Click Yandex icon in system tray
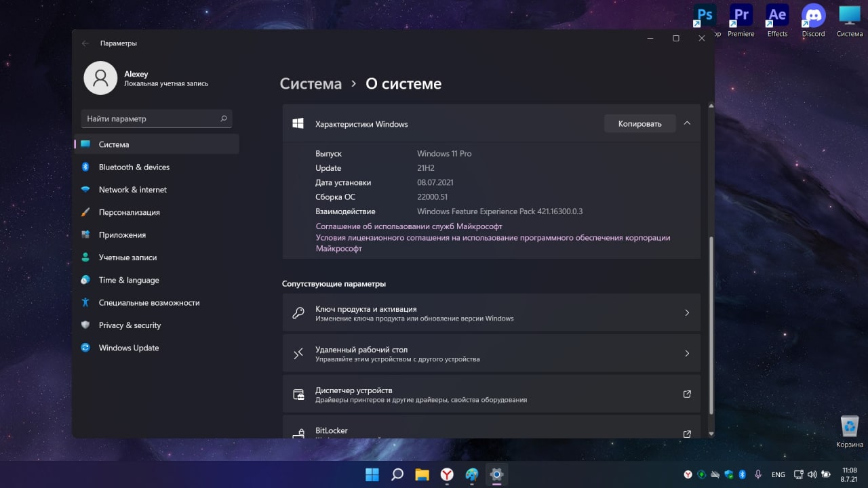Screen dimensions: 868x488 point(688,474)
